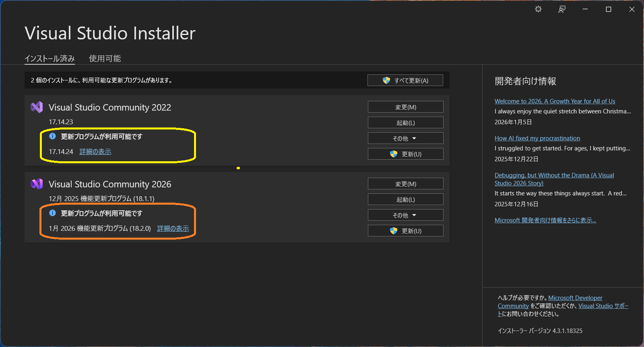
Task: Open Debugging, but Without the Drama link
Action: click(554, 179)
